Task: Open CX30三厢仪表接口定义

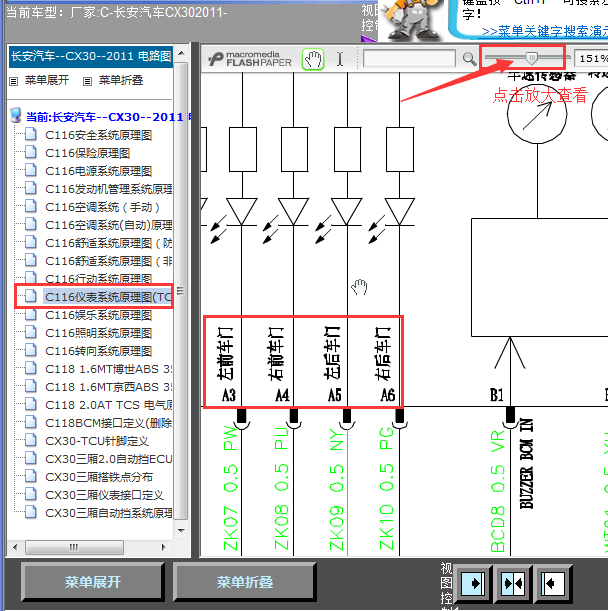Action: [104, 495]
